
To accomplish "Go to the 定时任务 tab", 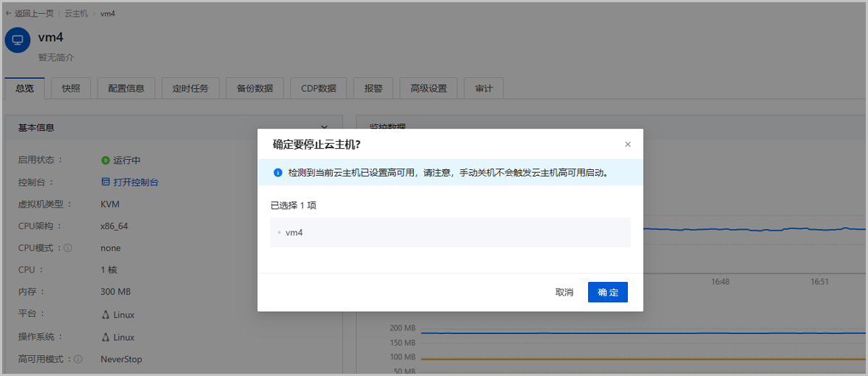I will (x=190, y=88).
